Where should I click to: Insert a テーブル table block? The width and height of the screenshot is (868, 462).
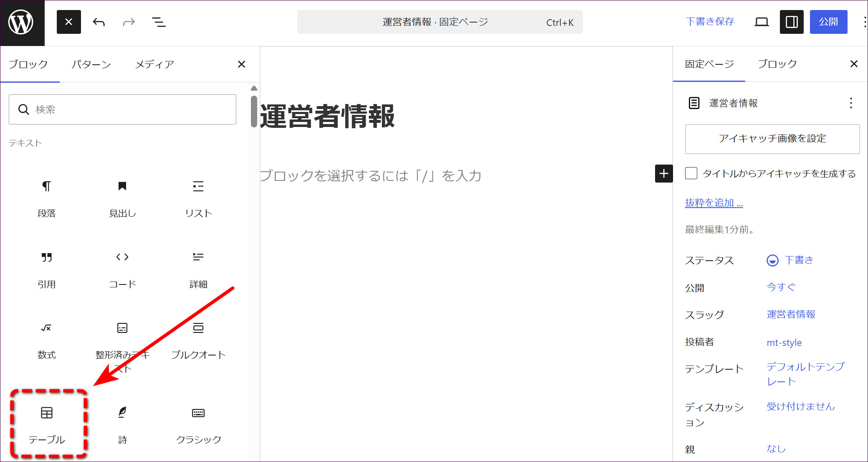(x=47, y=425)
